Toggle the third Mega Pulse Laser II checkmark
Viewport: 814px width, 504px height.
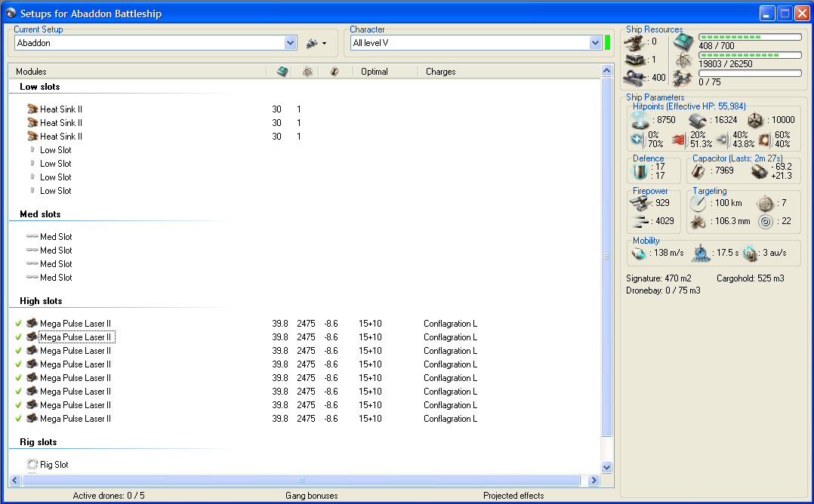pyautogui.click(x=18, y=351)
